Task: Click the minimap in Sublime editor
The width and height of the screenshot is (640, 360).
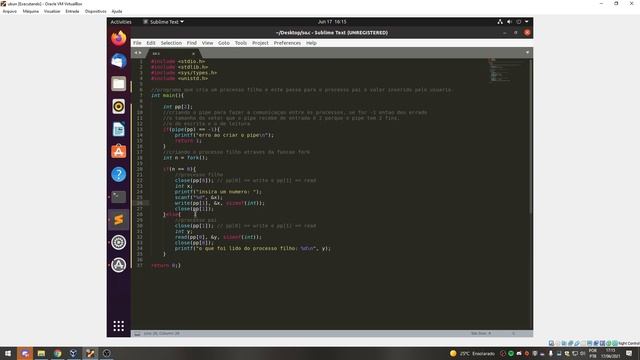Action: (x=506, y=70)
